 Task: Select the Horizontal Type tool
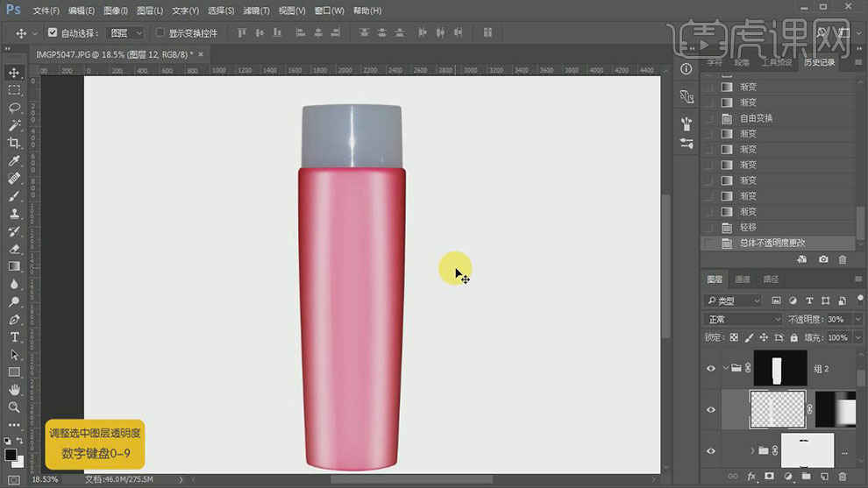[14, 337]
